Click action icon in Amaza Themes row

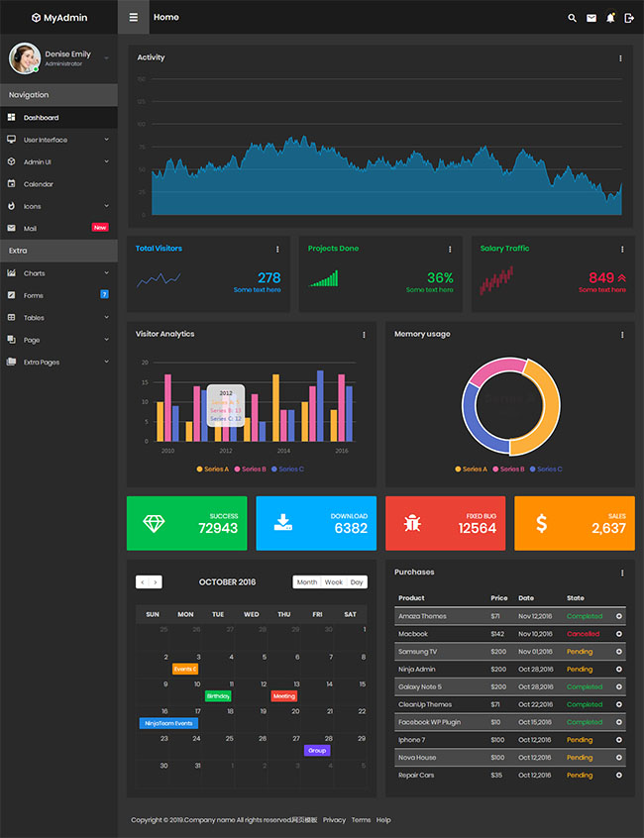tap(619, 616)
